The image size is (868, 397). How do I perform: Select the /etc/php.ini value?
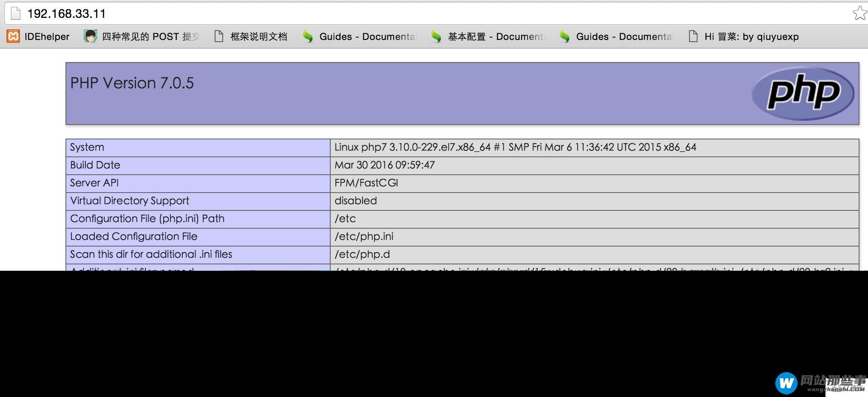[x=364, y=236]
